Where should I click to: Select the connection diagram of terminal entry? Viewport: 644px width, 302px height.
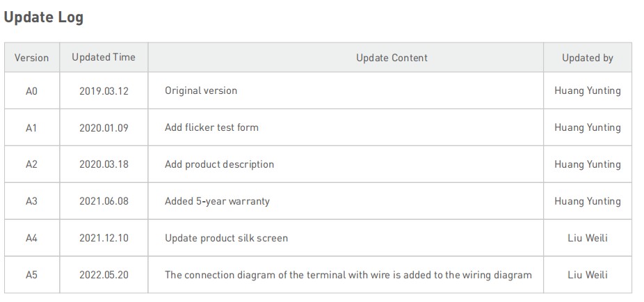point(348,275)
